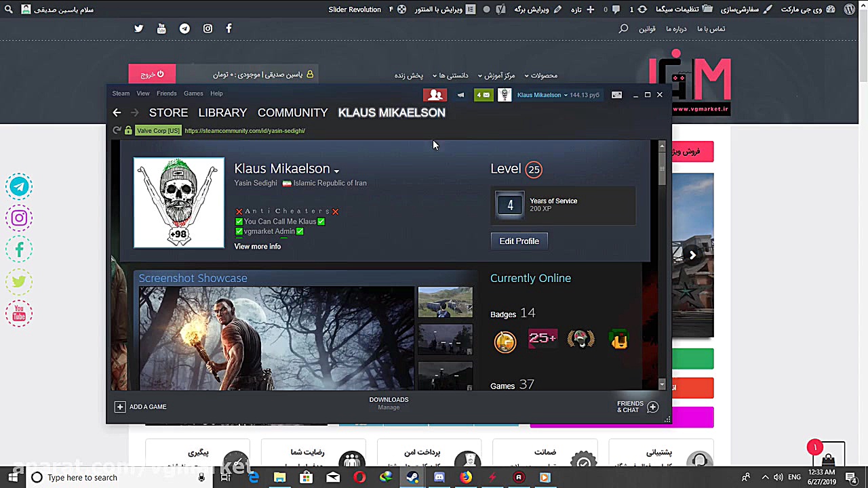The image size is (868, 488).
Task: Open YouTube in left social sidebar
Action: pos(19,314)
